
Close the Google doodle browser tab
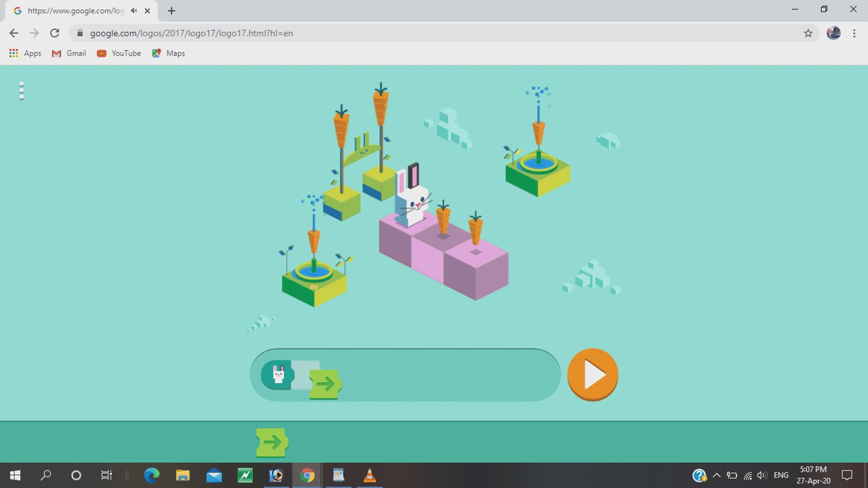147,11
